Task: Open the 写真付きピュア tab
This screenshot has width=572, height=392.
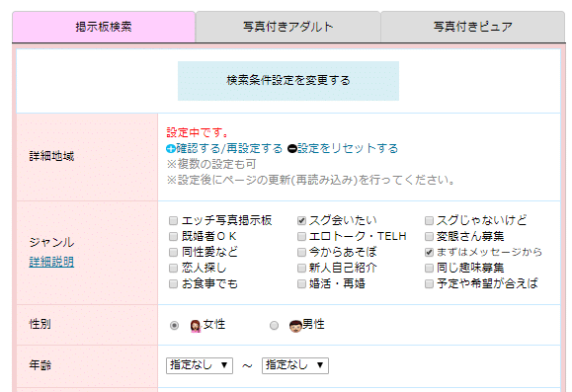Action: (473, 27)
